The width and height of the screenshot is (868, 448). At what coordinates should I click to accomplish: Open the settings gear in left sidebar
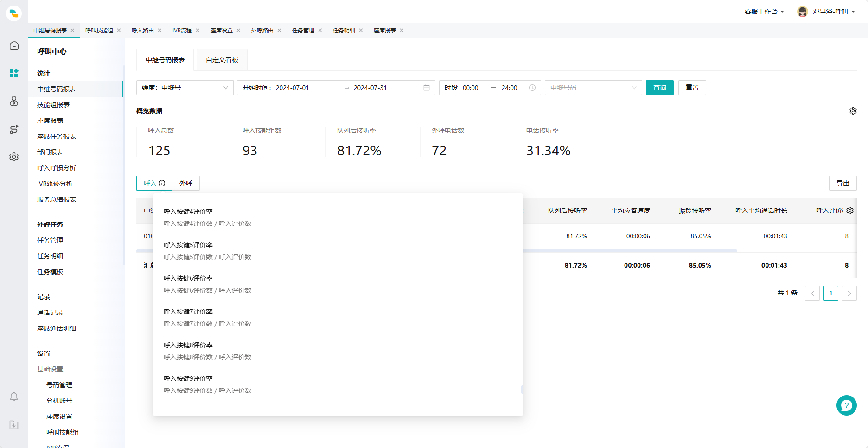[14, 157]
